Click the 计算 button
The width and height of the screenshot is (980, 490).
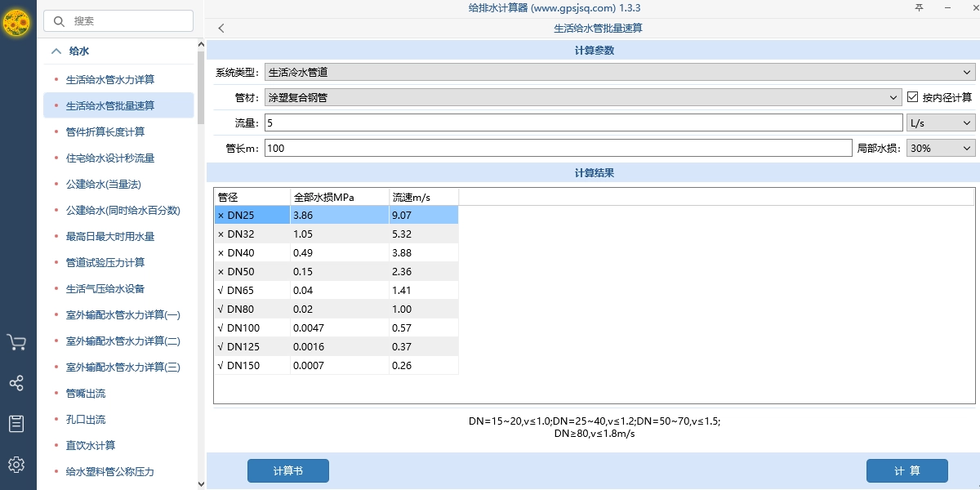tap(907, 470)
